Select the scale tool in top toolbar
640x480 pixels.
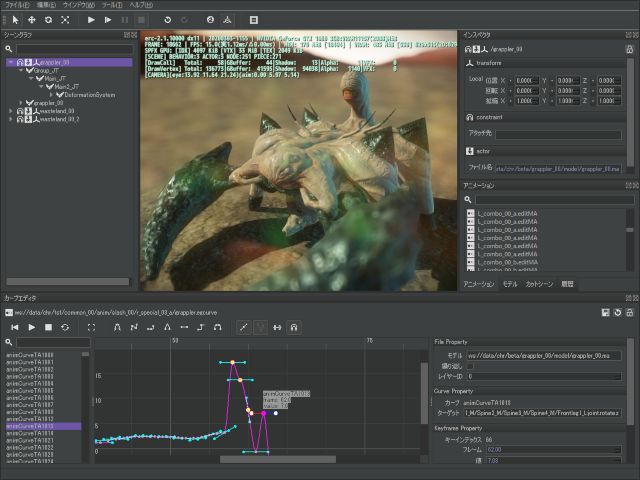pos(65,19)
